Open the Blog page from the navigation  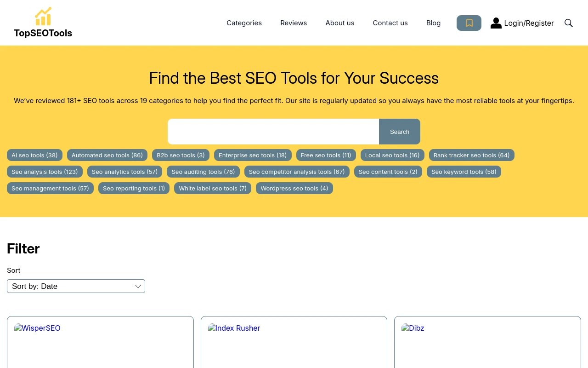click(433, 23)
